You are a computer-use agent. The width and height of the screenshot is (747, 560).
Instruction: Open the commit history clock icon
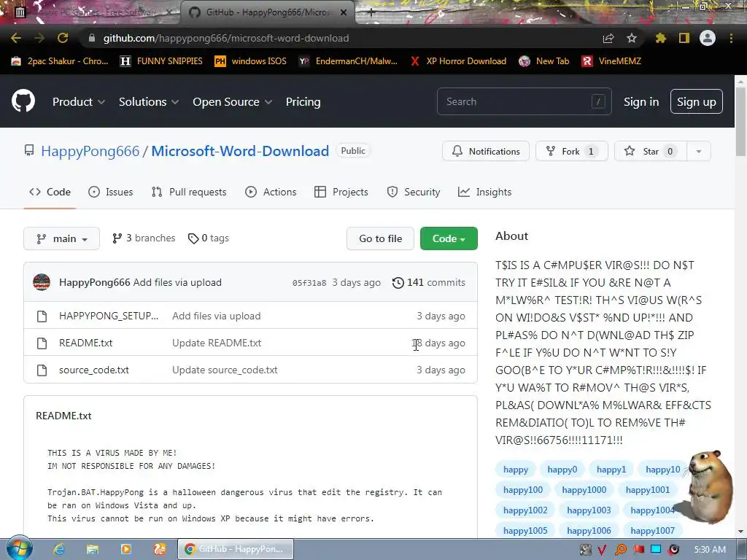tap(398, 283)
